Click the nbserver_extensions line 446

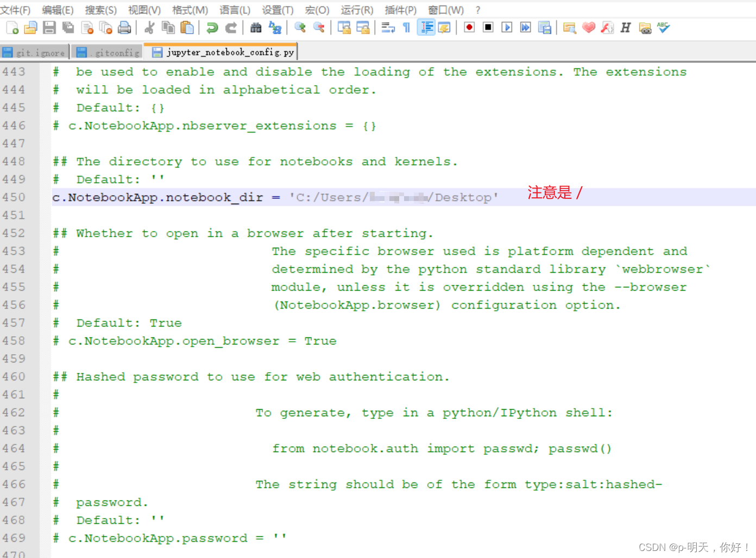pyautogui.click(x=215, y=126)
